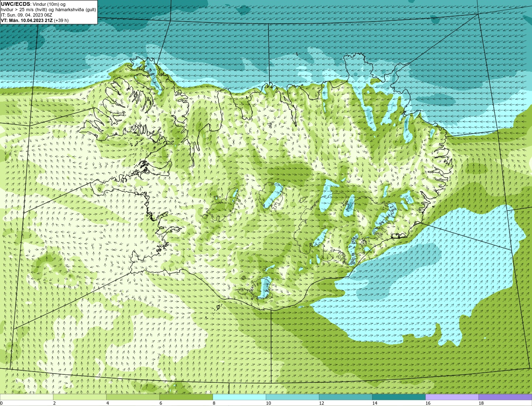The height and width of the screenshot is (406, 532).
Task: Click the 12–14 m/s teal legend swatch
Action: [346, 397]
